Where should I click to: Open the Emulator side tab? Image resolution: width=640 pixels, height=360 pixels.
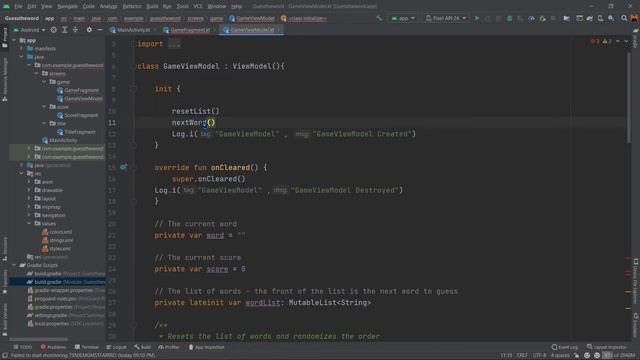pos(636,325)
